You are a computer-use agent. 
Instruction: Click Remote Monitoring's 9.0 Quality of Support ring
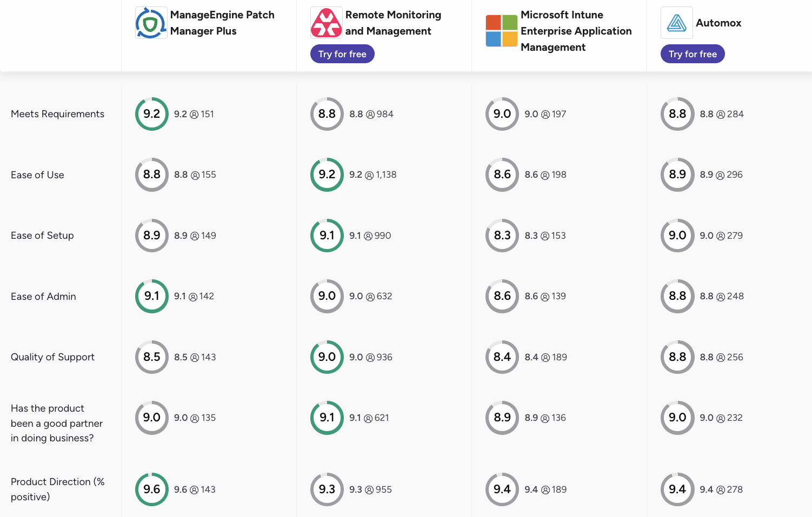pyautogui.click(x=327, y=357)
